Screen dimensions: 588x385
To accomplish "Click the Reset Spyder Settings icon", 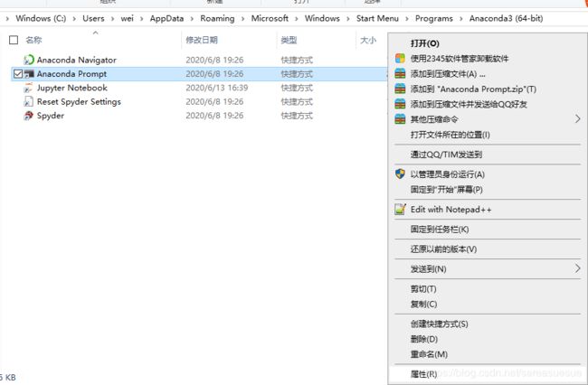I will [29, 101].
